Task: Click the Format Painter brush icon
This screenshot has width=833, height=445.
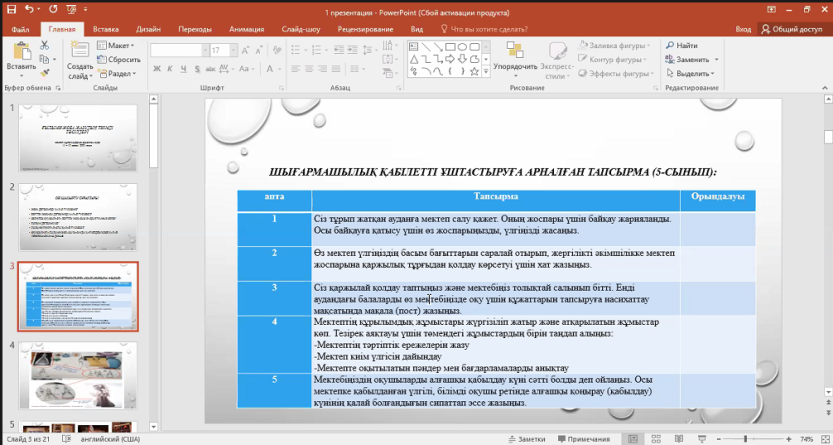Action: click(x=47, y=73)
